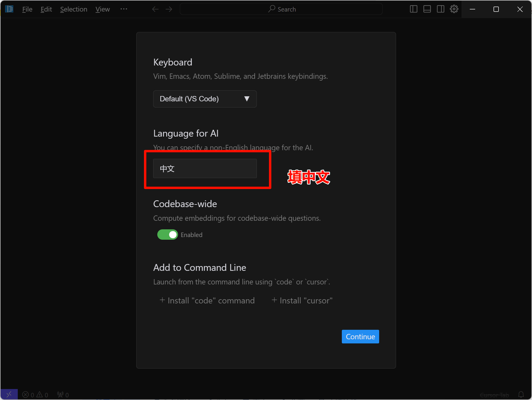Click Install "code" command
Viewport: 532px width, 400px height.
coord(207,300)
